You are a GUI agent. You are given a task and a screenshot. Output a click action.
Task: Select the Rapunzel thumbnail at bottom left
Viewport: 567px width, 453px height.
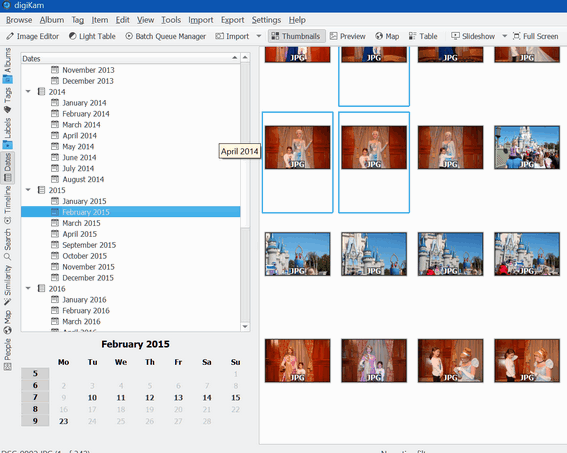tap(297, 360)
